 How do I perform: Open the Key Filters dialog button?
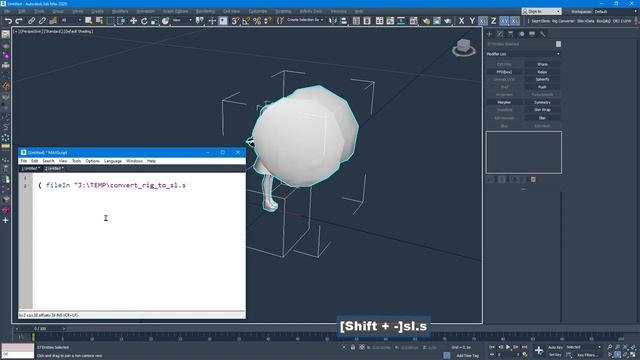588,355
